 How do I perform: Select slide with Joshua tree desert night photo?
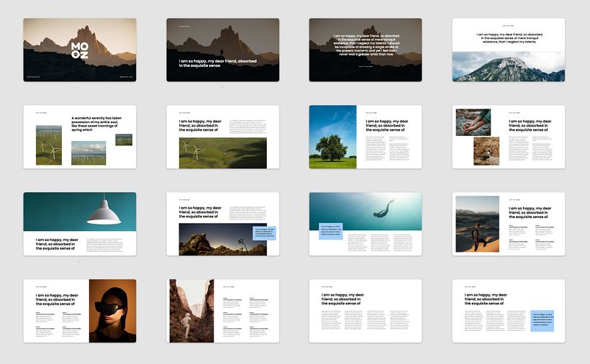click(223, 224)
